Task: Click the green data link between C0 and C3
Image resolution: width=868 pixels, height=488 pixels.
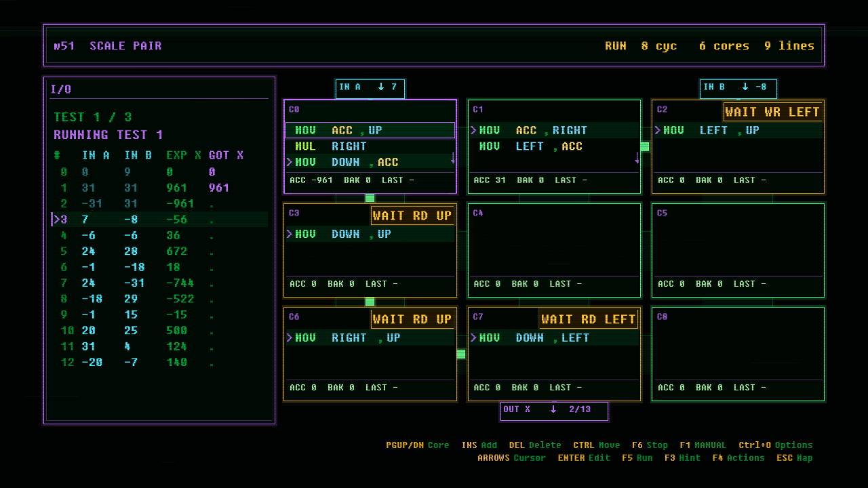Action: [370, 198]
